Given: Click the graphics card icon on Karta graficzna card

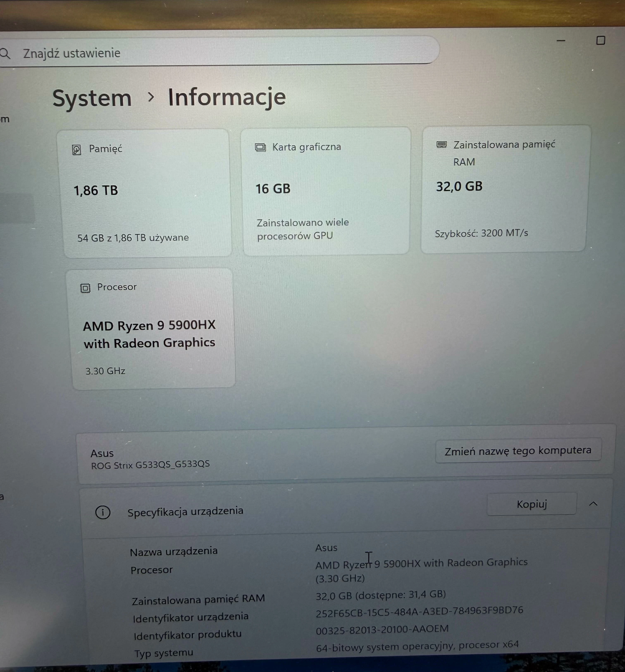Looking at the screenshot, I should tap(260, 147).
